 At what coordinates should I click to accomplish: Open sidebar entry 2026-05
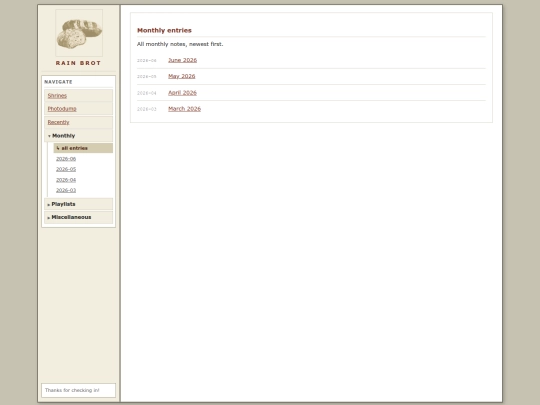[x=66, y=169]
